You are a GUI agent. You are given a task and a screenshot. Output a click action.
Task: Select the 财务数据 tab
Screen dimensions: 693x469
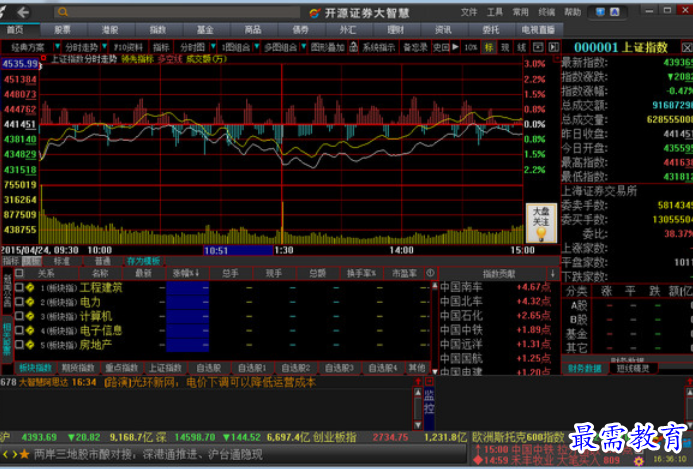point(585,368)
